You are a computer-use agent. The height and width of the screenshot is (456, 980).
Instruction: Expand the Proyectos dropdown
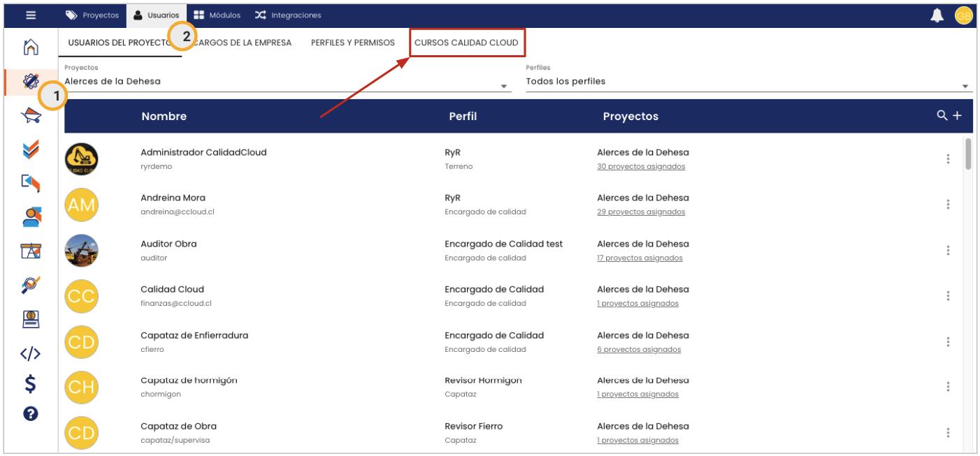[x=503, y=87]
